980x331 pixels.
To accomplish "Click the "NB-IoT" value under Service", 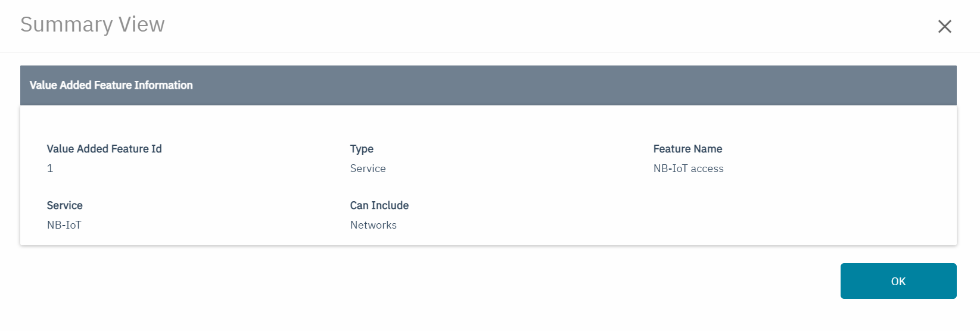I will pyautogui.click(x=64, y=225).
